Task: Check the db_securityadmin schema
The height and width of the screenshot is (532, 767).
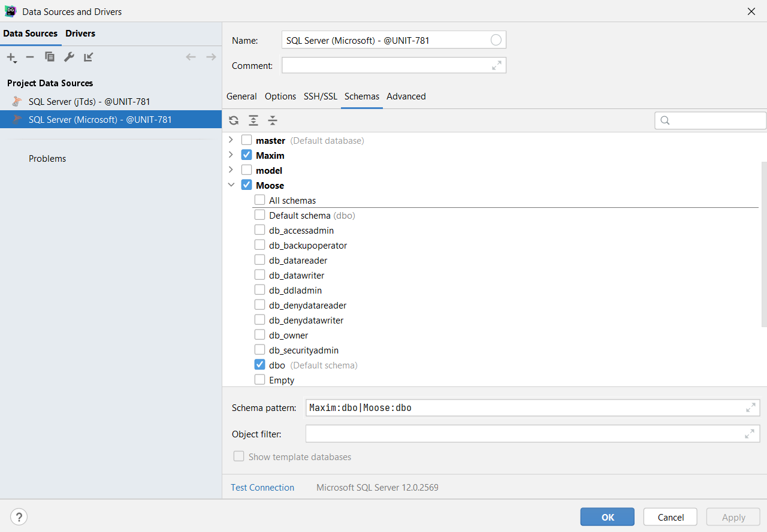Action: [259, 350]
